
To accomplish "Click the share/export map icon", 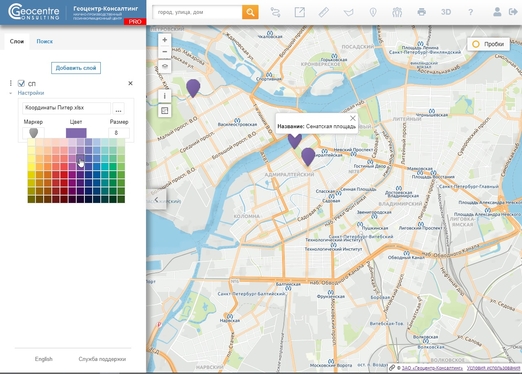I will pyautogui.click(x=300, y=12).
